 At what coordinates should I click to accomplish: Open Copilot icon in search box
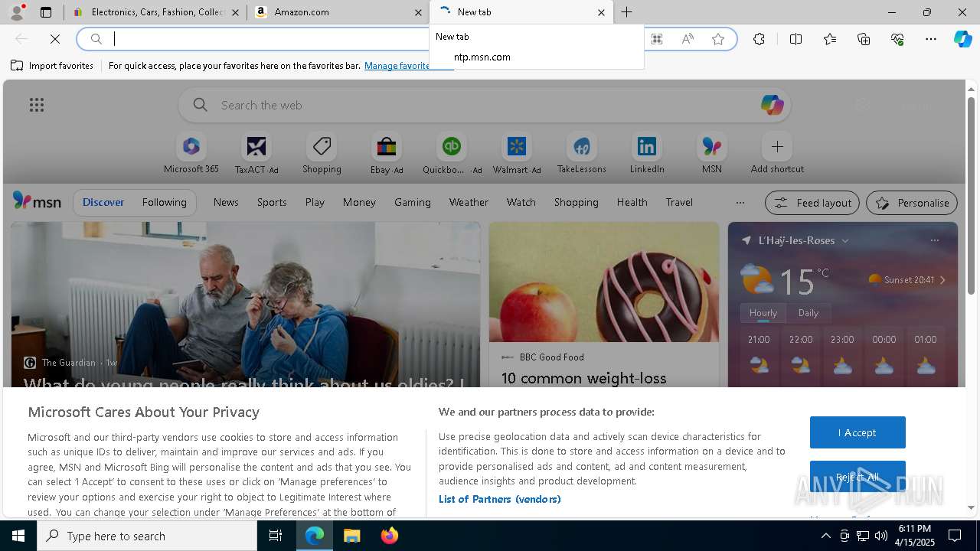coord(772,105)
